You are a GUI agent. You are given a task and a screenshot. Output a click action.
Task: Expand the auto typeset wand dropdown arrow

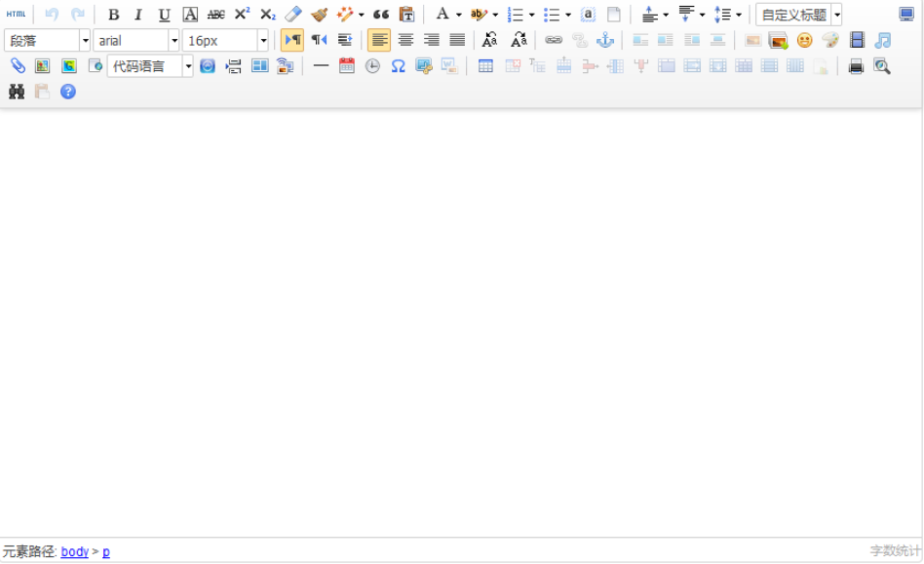pyautogui.click(x=362, y=16)
